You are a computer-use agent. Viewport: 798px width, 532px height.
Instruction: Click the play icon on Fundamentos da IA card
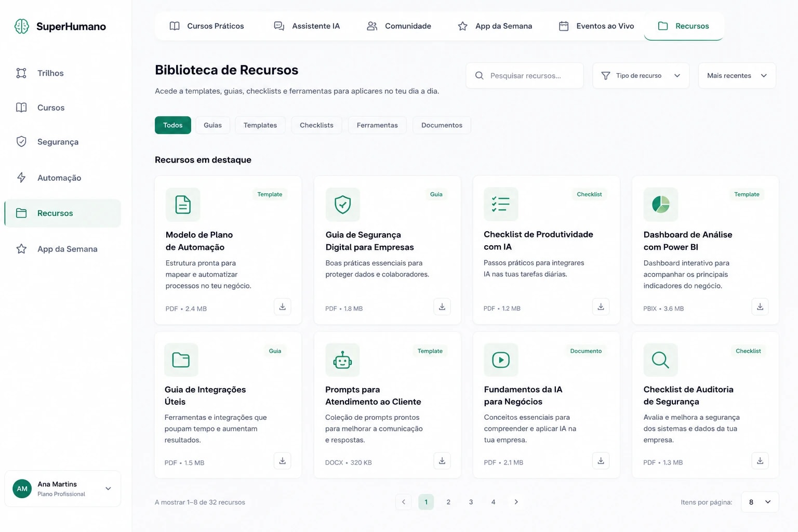[501, 360]
